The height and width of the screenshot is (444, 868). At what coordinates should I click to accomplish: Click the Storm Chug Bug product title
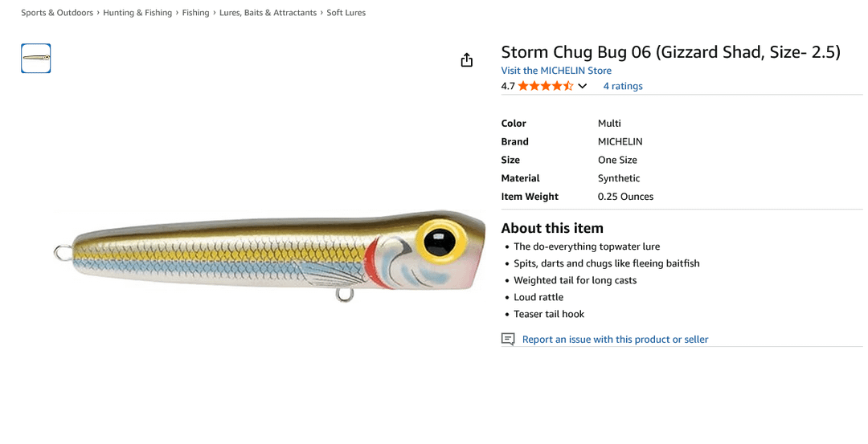point(670,52)
